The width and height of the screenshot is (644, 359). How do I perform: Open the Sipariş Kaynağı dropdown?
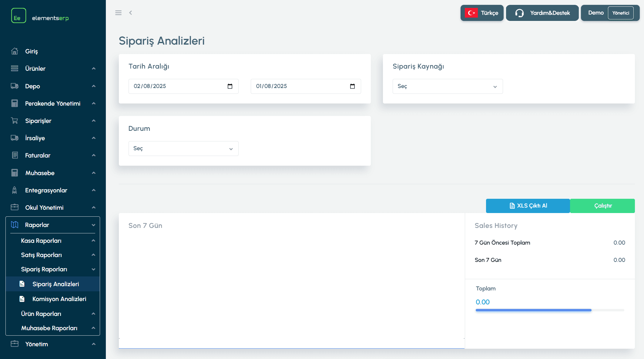[x=448, y=86]
